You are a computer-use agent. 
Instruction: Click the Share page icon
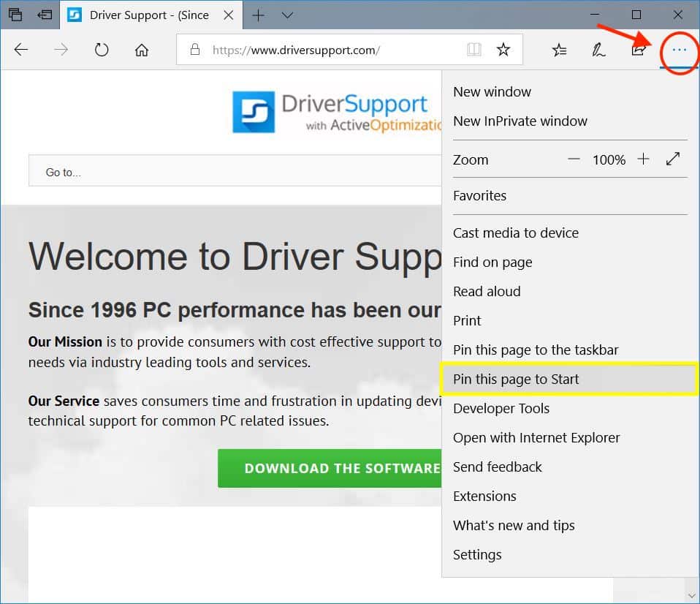click(x=638, y=50)
